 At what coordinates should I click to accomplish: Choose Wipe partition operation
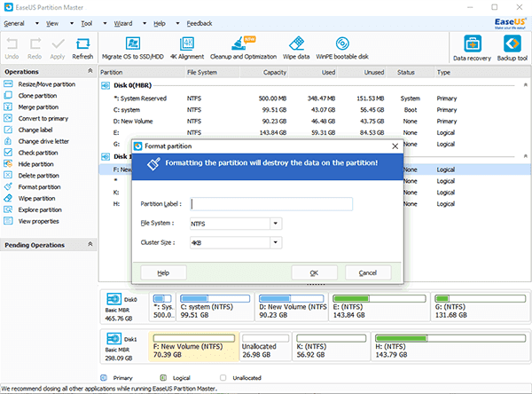pyautogui.click(x=29, y=199)
